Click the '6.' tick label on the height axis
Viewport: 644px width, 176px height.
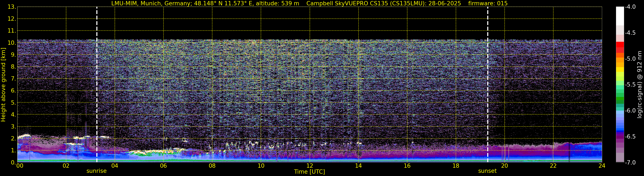click(x=13, y=91)
